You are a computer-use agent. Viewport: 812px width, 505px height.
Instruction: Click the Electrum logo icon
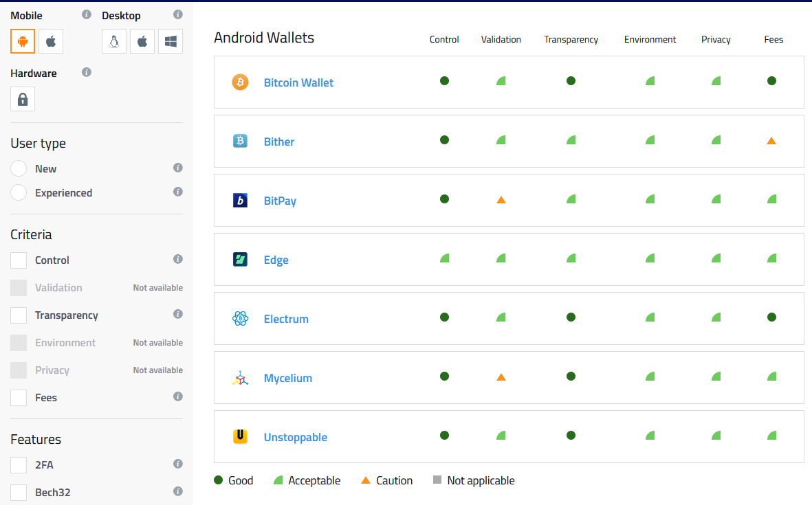coord(240,318)
